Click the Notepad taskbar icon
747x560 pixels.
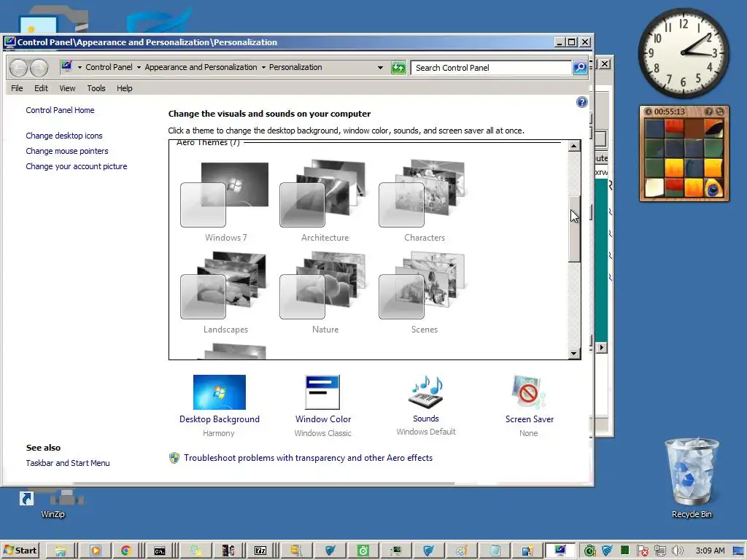coord(495,551)
